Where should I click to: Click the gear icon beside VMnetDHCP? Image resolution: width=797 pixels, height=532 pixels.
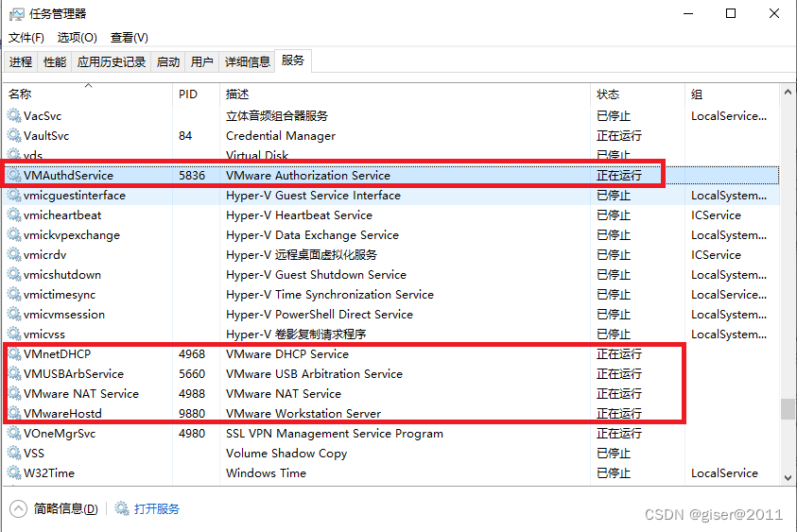(14, 353)
